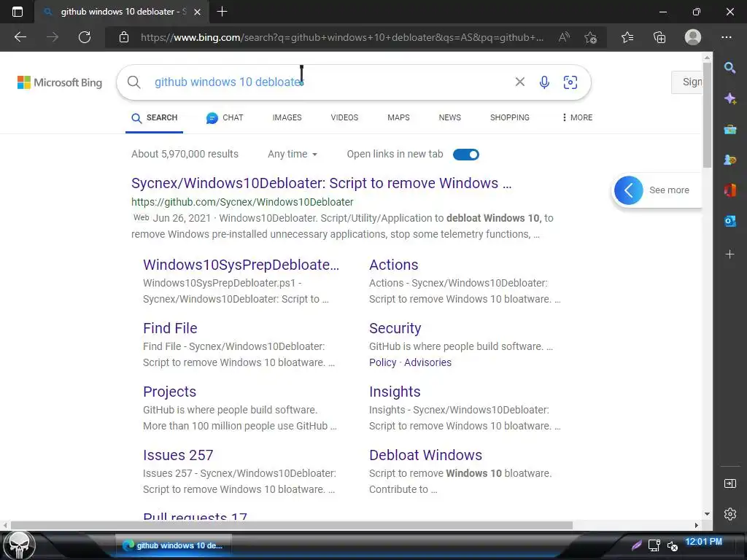Open the github.com/Sycnex/Windows10Debloater URL link
This screenshot has height=560, width=747.
tap(242, 202)
